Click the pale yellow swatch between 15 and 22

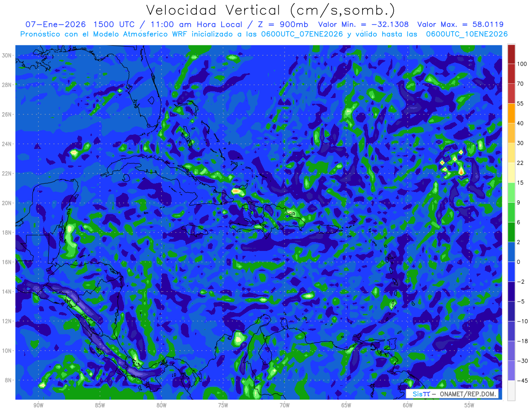pos(511,172)
